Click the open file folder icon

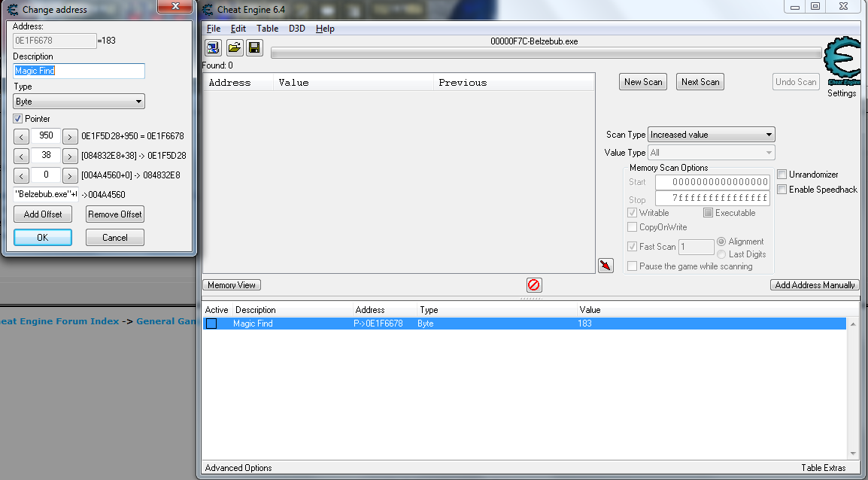pyautogui.click(x=235, y=47)
